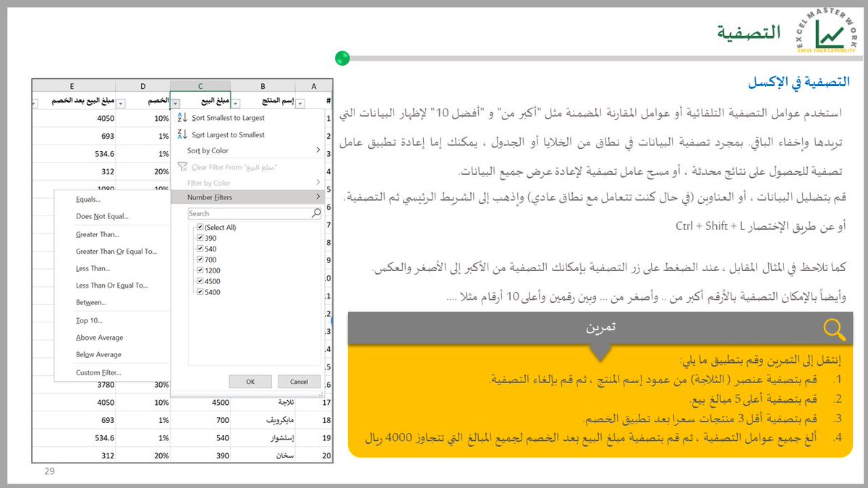Select column D header
The height and width of the screenshot is (488, 868).
click(143, 86)
